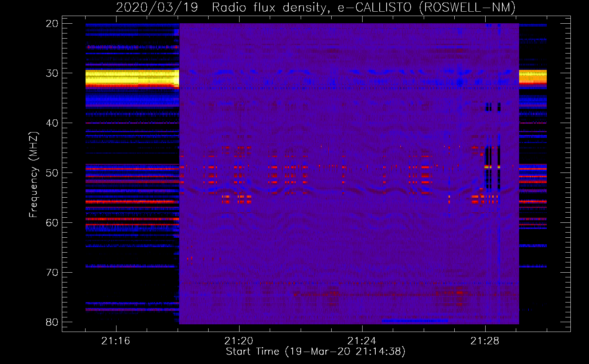
Task: Click the 80 frequency tick label
Action: (52, 322)
